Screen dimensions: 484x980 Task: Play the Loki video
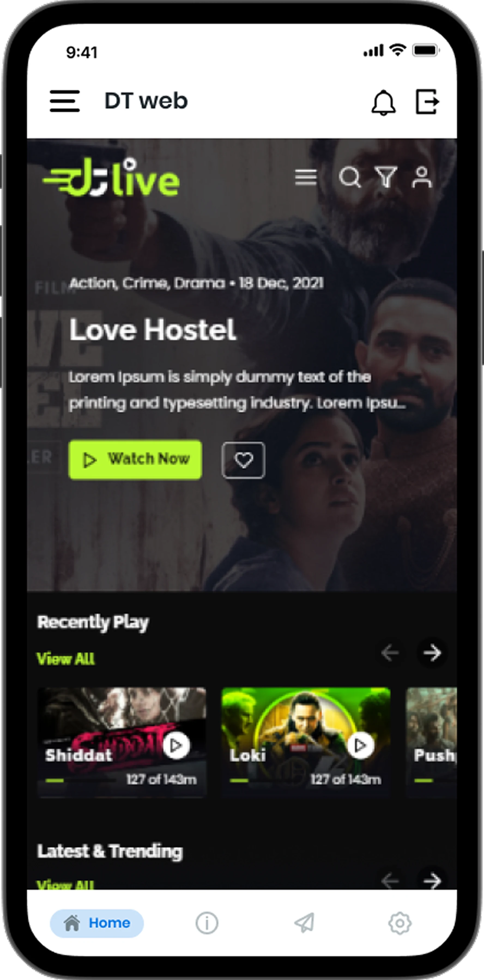(x=360, y=745)
